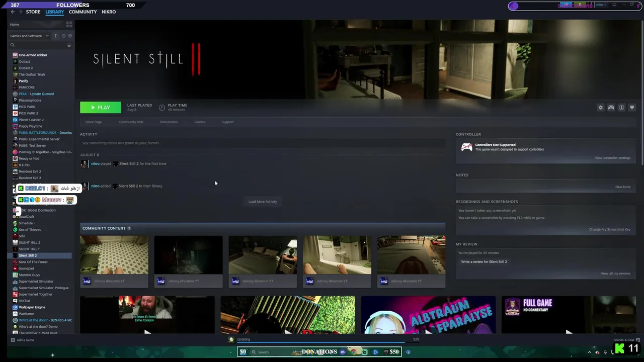Click the updating download progress bar

(322, 343)
